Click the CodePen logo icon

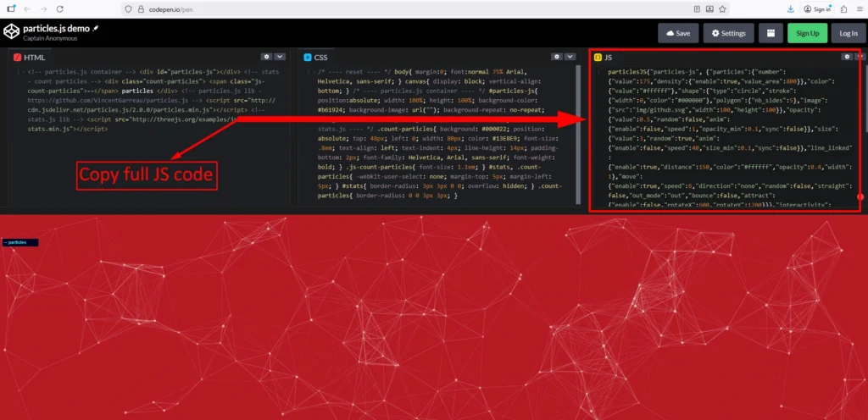[11, 32]
